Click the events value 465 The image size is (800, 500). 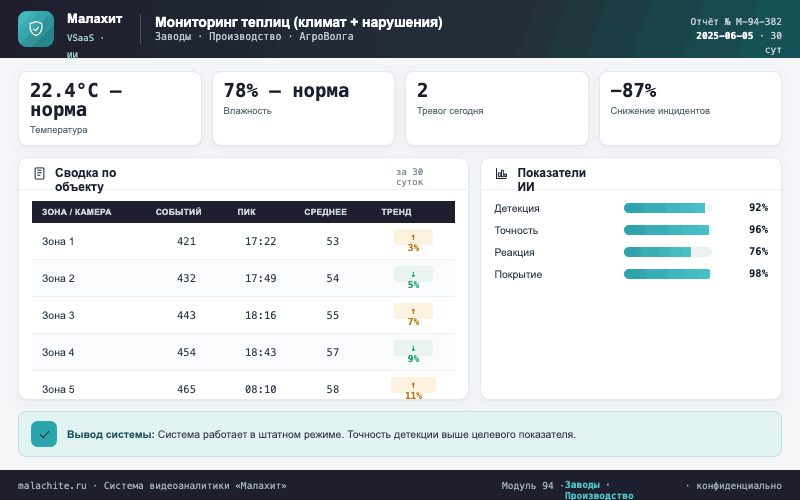pos(186,390)
